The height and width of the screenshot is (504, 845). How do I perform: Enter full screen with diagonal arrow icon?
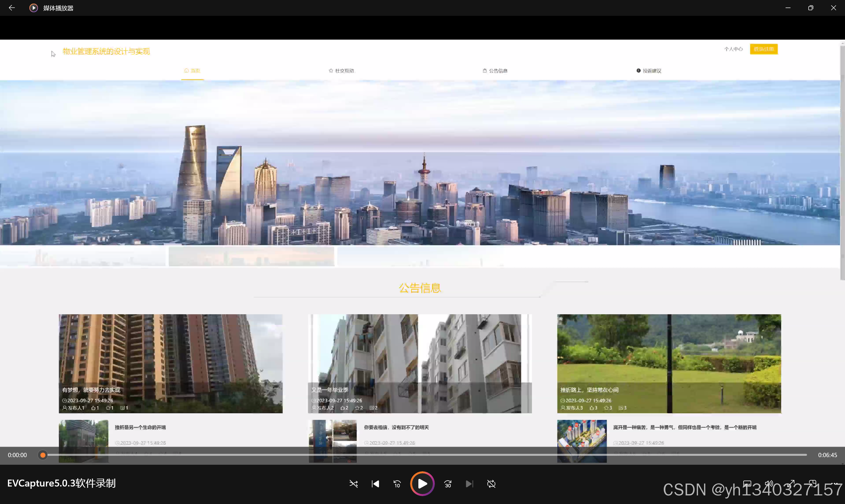coord(791,483)
